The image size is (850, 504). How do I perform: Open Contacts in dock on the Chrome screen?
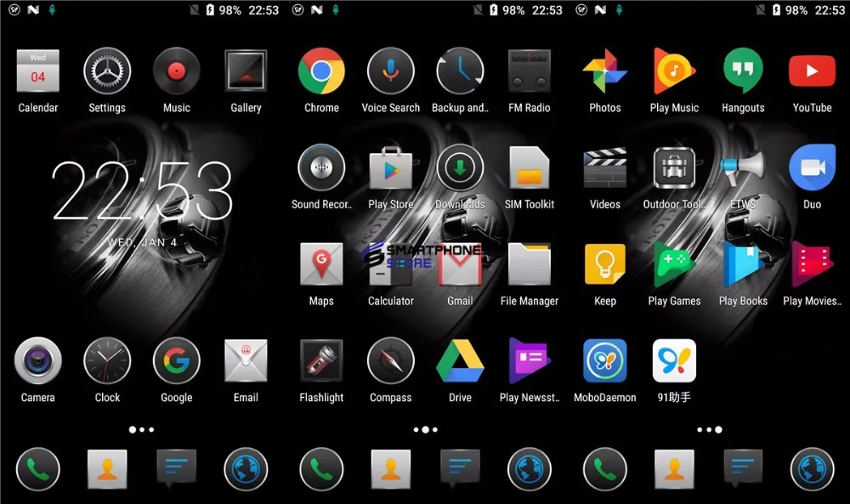(391, 469)
